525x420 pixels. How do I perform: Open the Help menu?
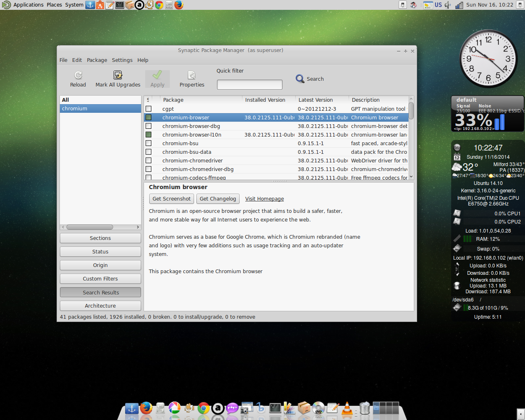click(143, 60)
